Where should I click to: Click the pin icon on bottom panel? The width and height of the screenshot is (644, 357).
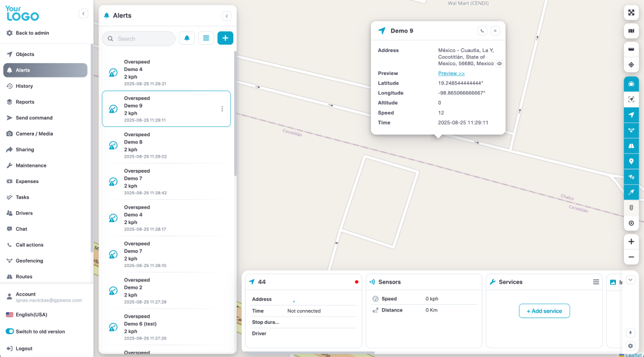(x=630, y=332)
